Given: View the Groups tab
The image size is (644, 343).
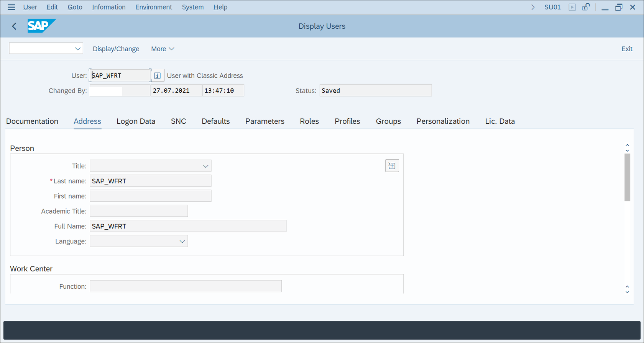Looking at the screenshot, I should pyautogui.click(x=388, y=121).
